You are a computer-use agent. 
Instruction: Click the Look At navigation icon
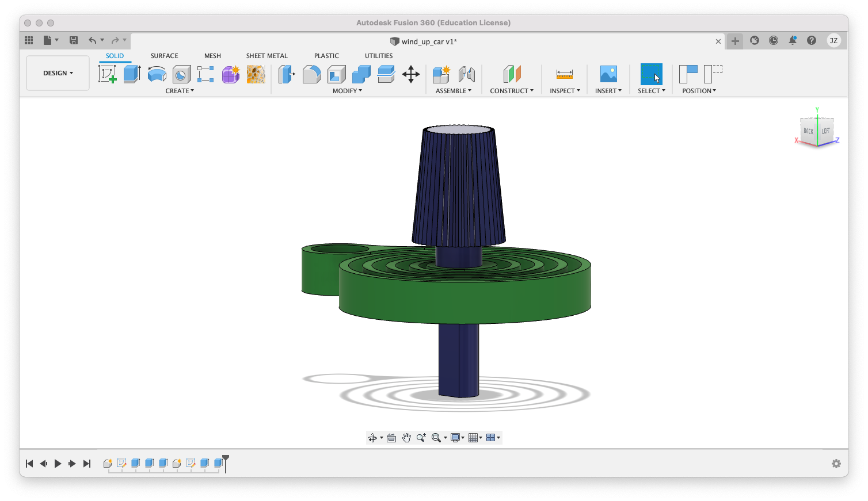point(391,438)
